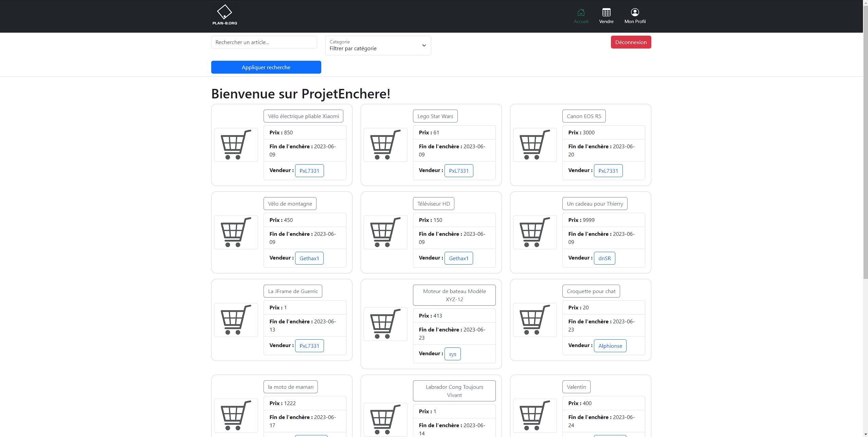Click the Déconnexion button
Screen dimensions: 868x437
pos(631,42)
